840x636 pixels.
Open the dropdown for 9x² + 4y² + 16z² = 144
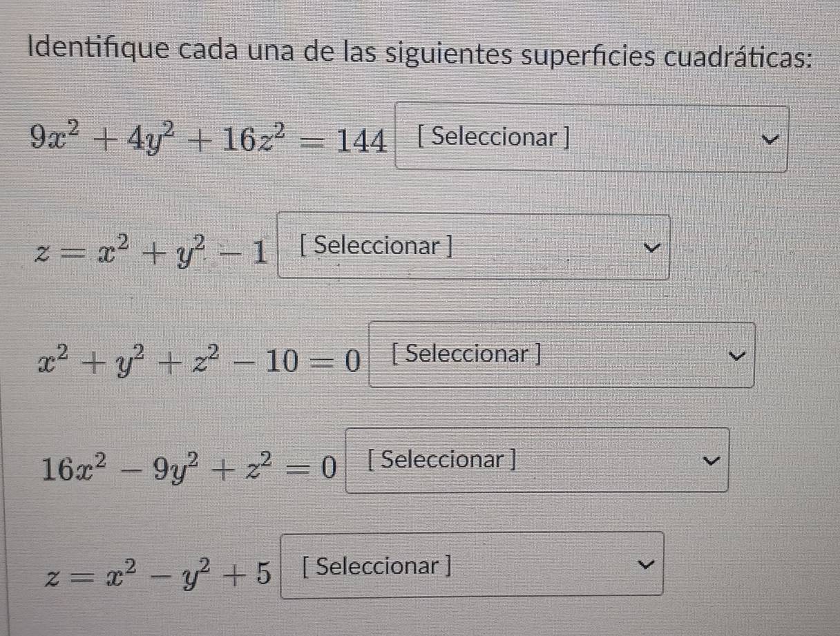591,138
